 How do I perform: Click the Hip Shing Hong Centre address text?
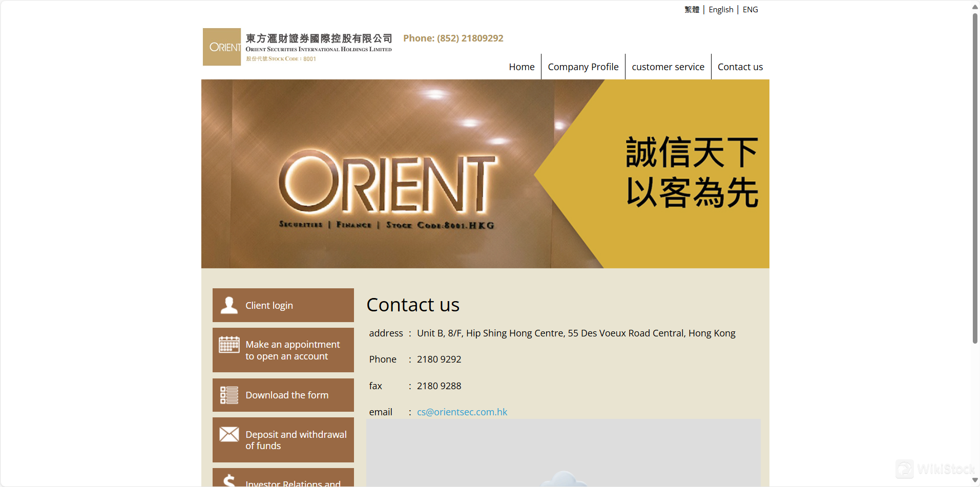click(576, 333)
